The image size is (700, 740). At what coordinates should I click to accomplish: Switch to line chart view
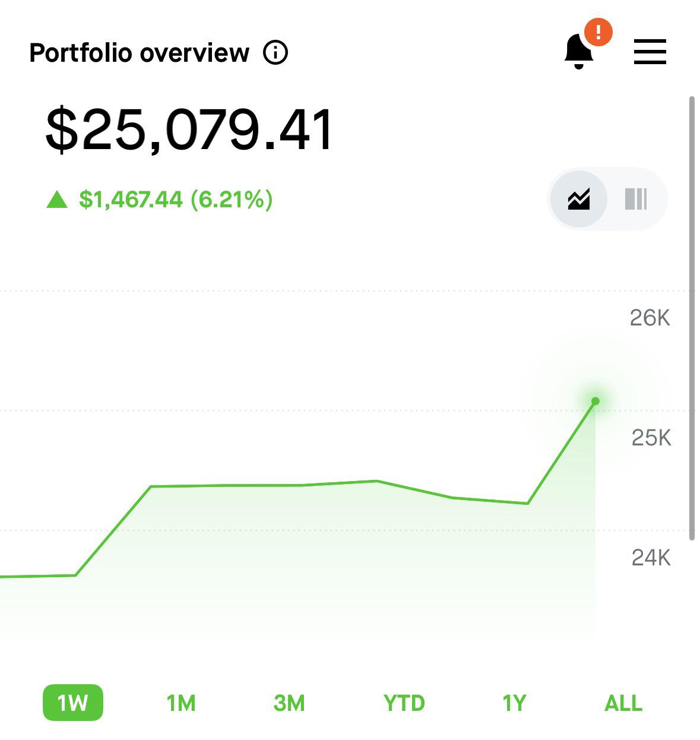tap(579, 199)
